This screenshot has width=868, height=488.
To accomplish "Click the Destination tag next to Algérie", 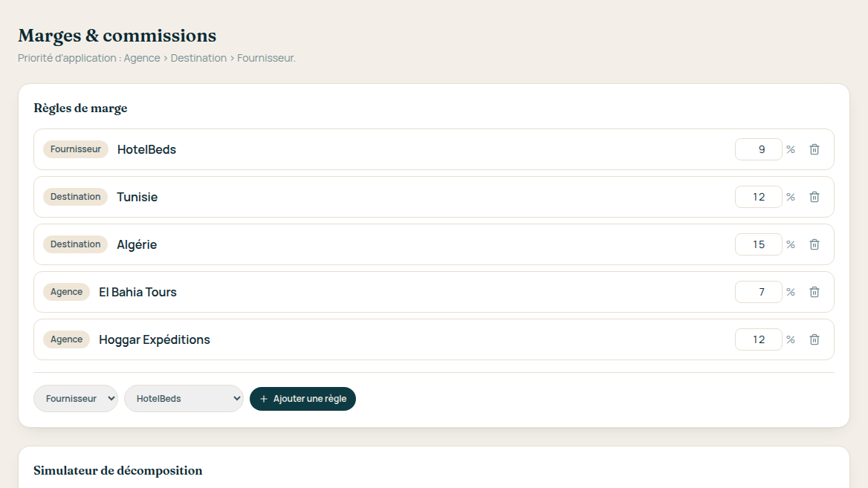I will pyautogui.click(x=75, y=244).
